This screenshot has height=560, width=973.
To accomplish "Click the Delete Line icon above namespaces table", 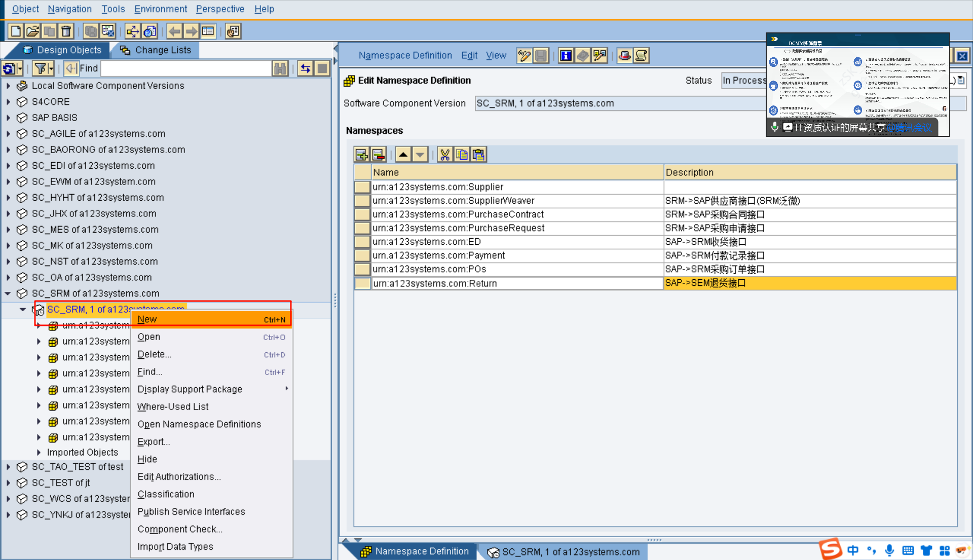I will (x=379, y=155).
